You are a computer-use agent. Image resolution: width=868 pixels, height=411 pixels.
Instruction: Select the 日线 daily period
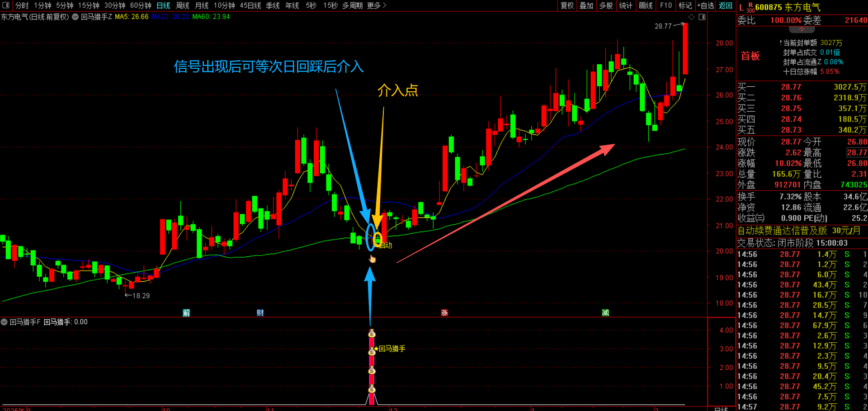(163, 5)
